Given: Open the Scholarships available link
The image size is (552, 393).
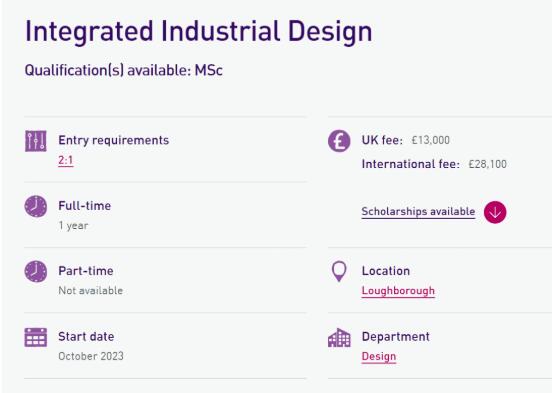Looking at the screenshot, I should coord(418,212).
